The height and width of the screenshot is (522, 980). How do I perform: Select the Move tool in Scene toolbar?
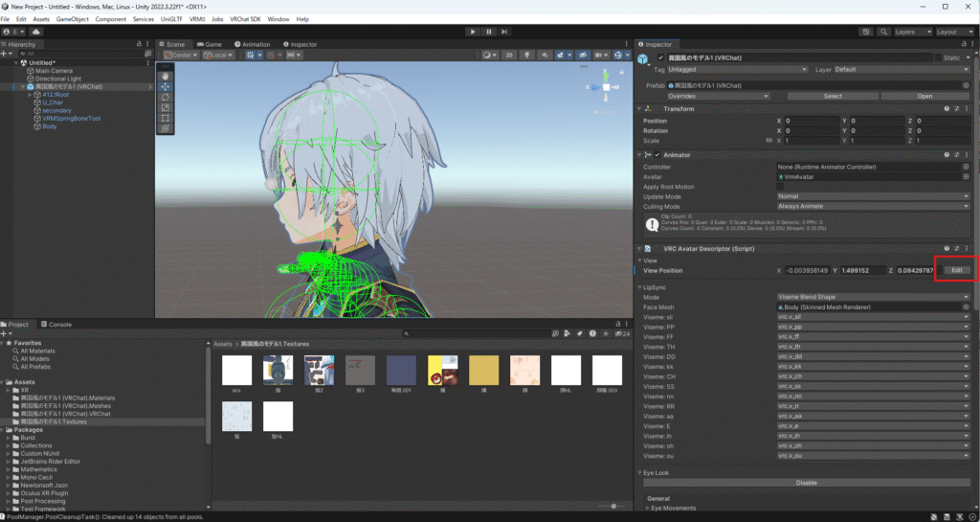coord(165,86)
